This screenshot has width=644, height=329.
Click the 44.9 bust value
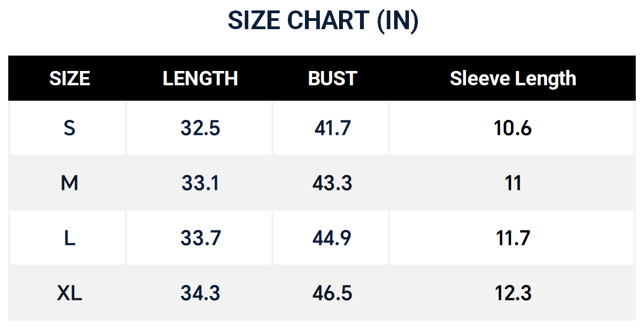click(332, 238)
